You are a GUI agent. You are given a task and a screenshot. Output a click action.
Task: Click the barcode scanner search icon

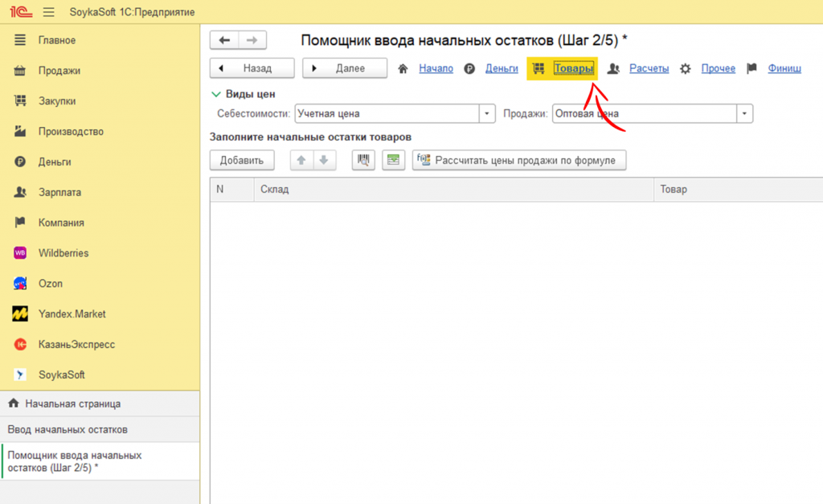click(x=363, y=160)
